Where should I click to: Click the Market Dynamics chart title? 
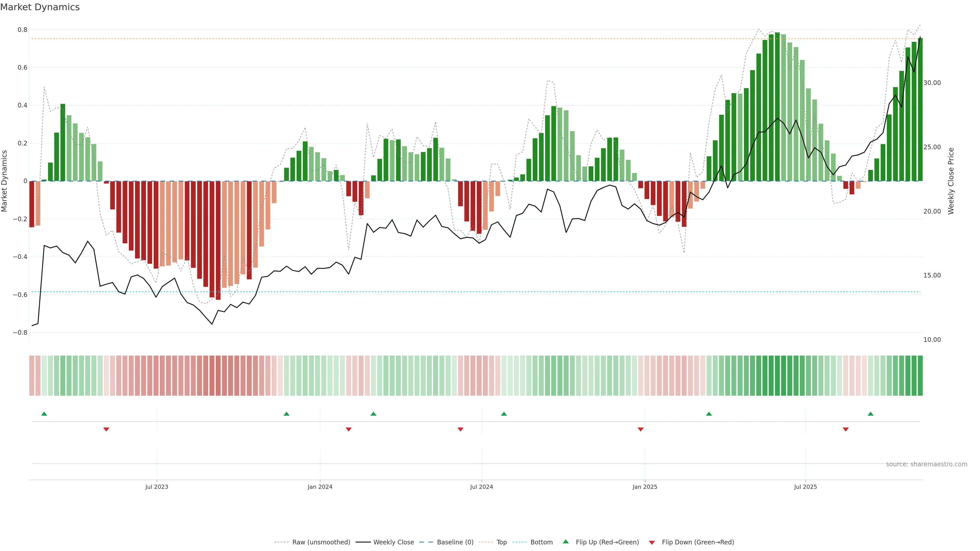(40, 7)
